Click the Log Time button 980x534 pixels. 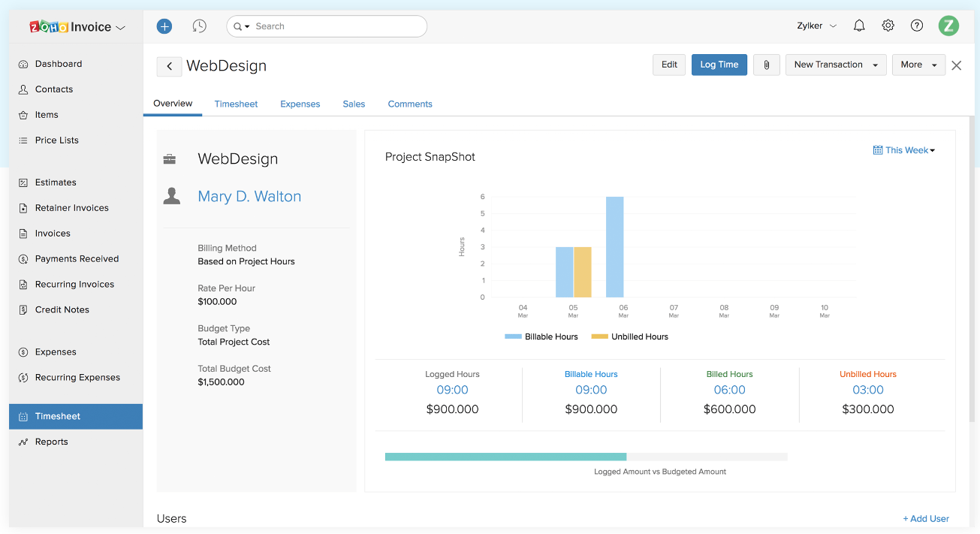(x=719, y=65)
